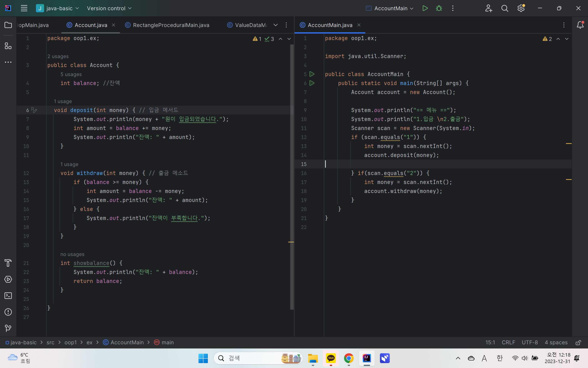
Task: Open the AccountMain run configuration dropdown
Action: pos(390,8)
